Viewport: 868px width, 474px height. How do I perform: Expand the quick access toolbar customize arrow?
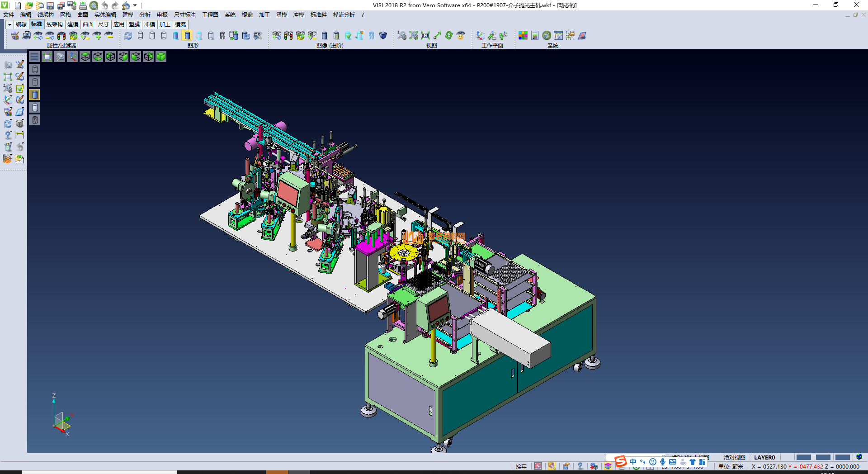(135, 5)
